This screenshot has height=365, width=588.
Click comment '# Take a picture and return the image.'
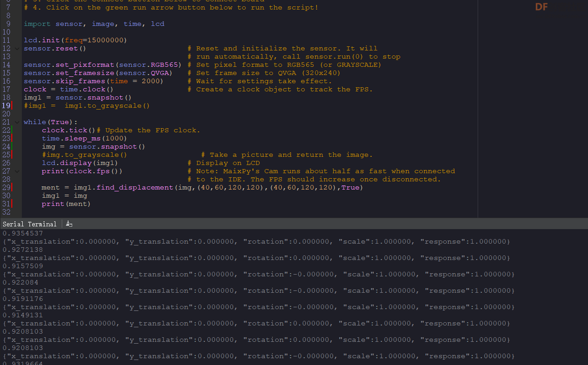287,155
